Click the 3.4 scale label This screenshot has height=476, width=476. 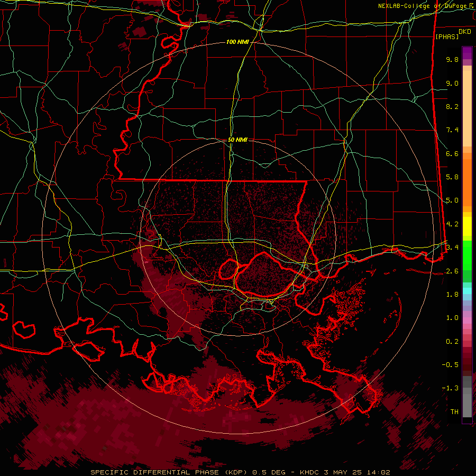pos(452,248)
